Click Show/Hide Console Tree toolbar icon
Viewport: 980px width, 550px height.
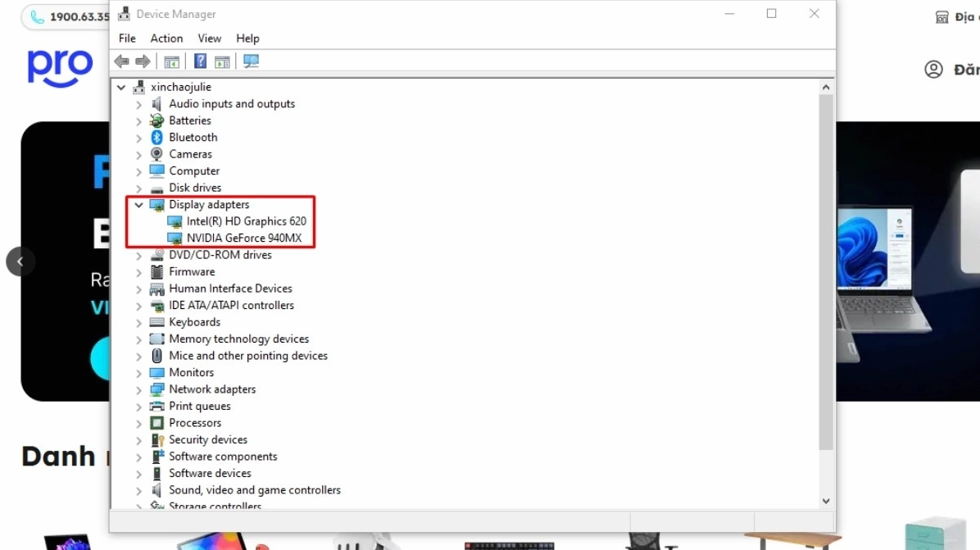pos(171,61)
